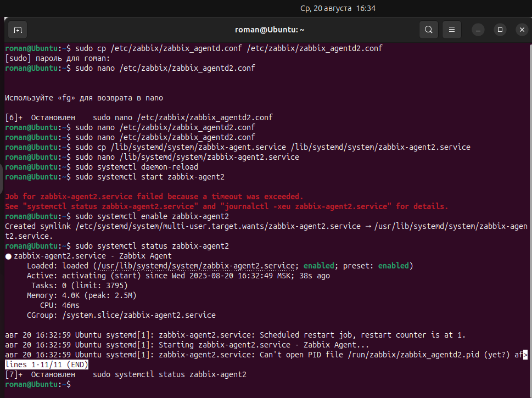Click the red 'Job for zabbix-agent2.service failed' line
This screenshot has height=398, width=532.
[154, 197]
